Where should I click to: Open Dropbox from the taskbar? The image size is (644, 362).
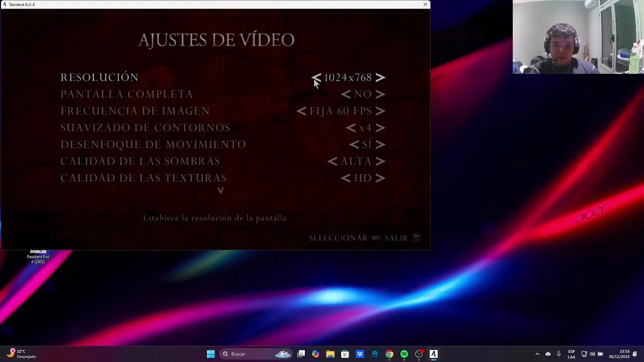click(360, 354)
